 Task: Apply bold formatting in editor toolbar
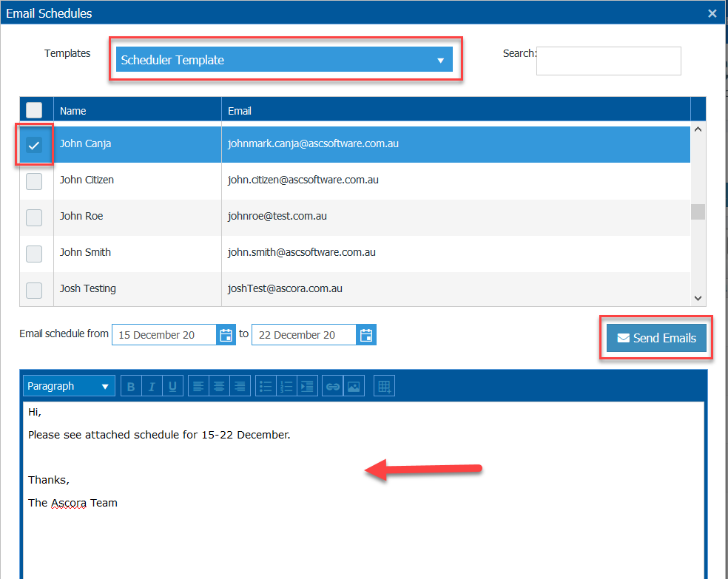click(x=131, y=386)
